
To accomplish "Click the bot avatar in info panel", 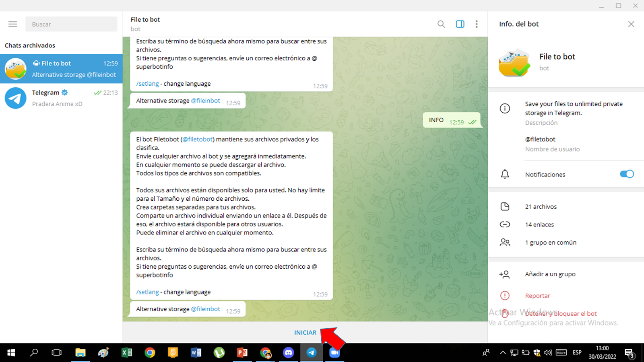I will [x=514, y=62].
